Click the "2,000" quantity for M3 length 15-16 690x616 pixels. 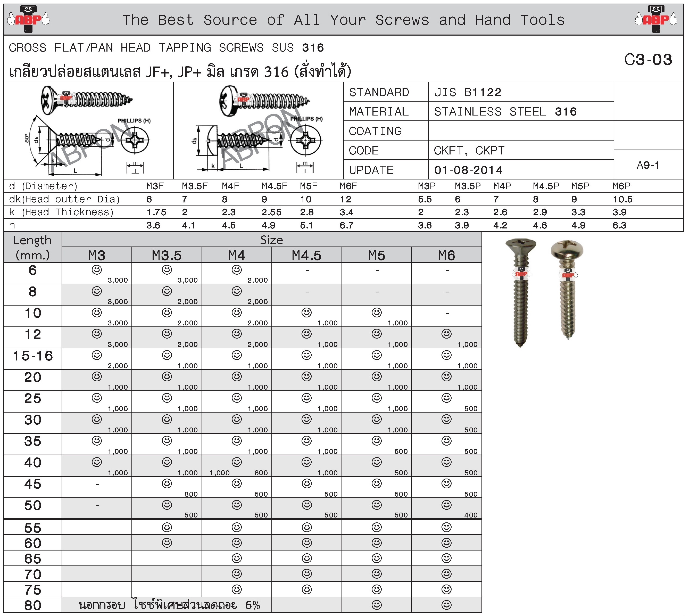pyautogui.click(x=118, y=366)
